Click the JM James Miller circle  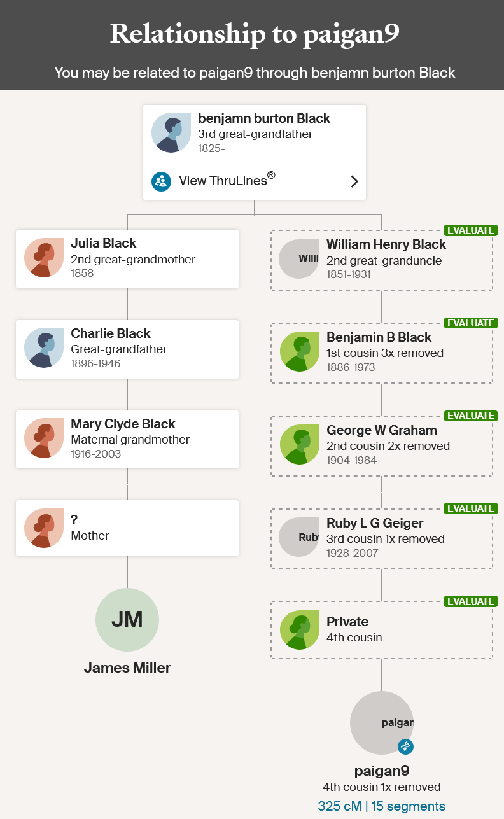pos(127,620)
